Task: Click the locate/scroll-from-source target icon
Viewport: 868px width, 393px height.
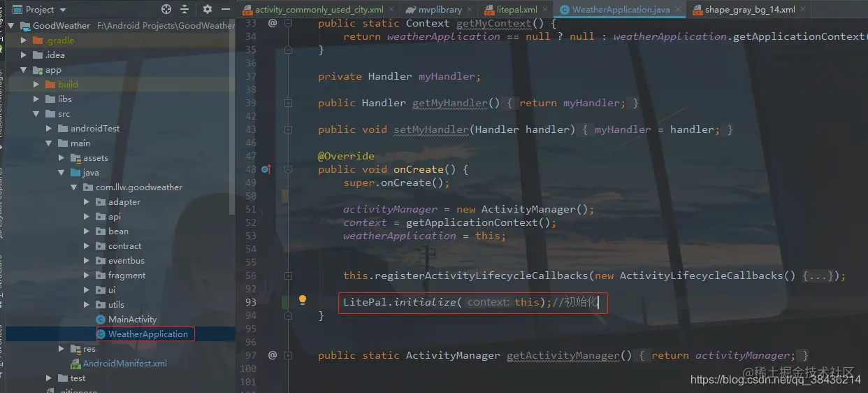Action: click(166, 9)
